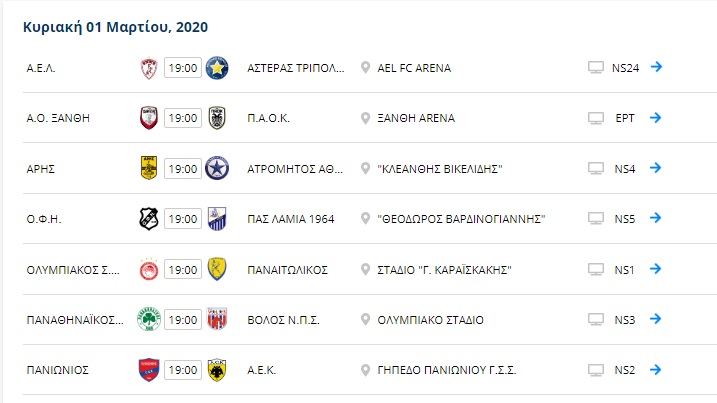The image size is (717, 403).
Task: Click the ΟΛΥΜΠΙΑΚΟ ΣΤΑΔΙΟ venue text
Action: 430,320
